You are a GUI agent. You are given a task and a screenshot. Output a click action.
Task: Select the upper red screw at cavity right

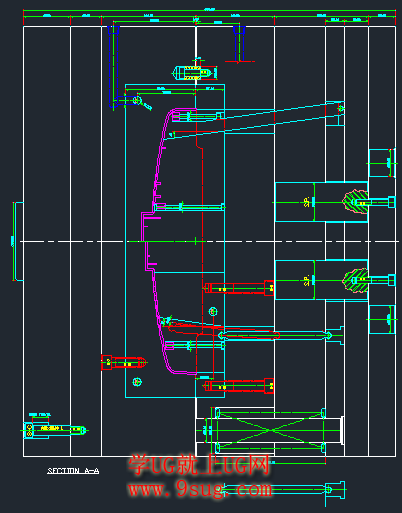[x=239, y=288]
